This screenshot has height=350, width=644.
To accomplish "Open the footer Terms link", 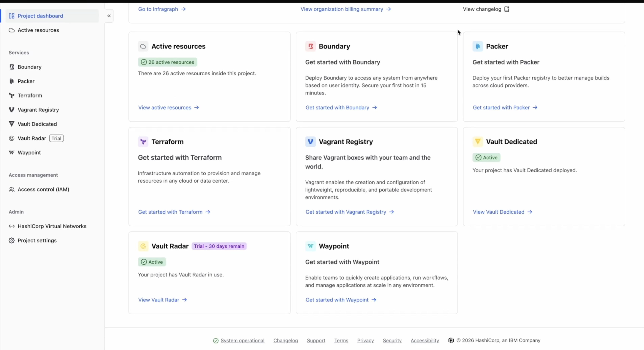I will pyautogui.click(x=341, y=340).
